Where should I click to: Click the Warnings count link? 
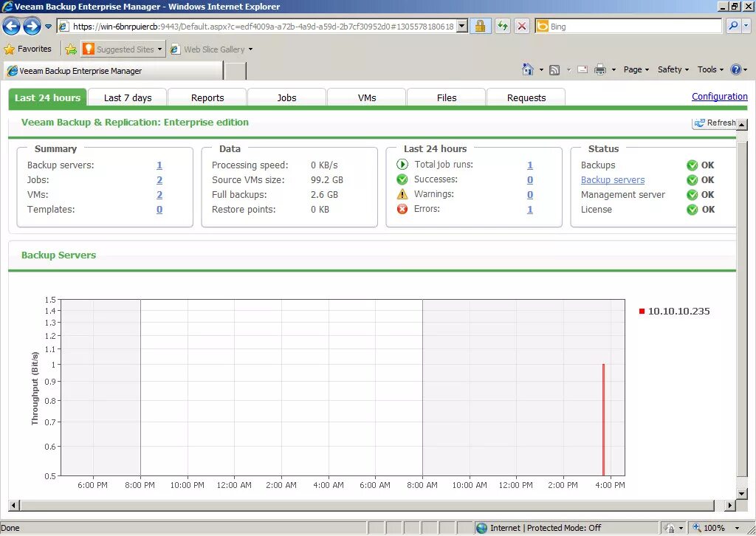(530, 195)
